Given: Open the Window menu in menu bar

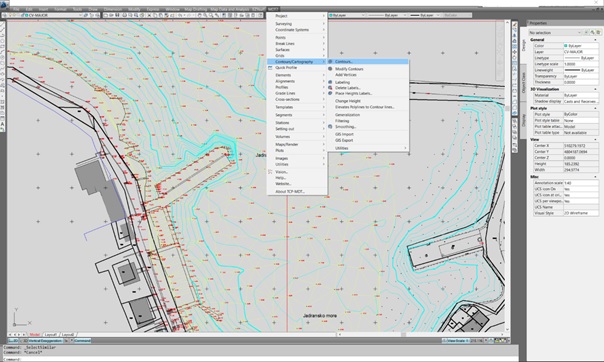Looking at the screenshot, I should coord(172,9).
